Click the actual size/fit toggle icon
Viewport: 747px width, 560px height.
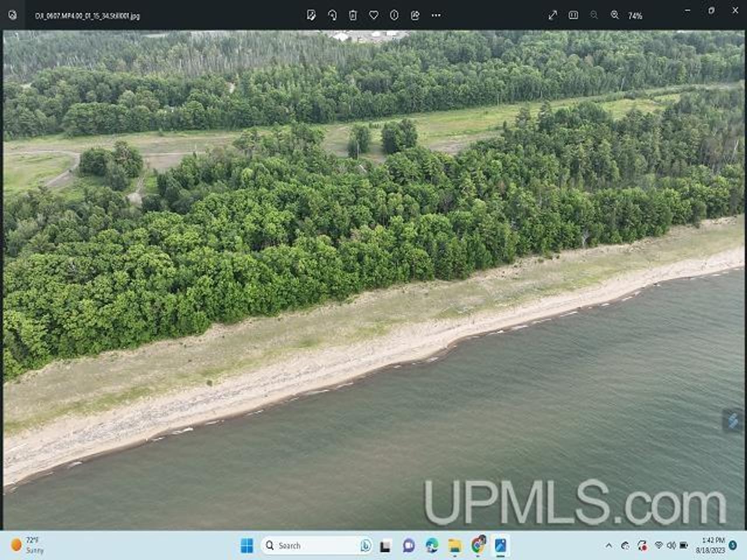pos(573,15)
